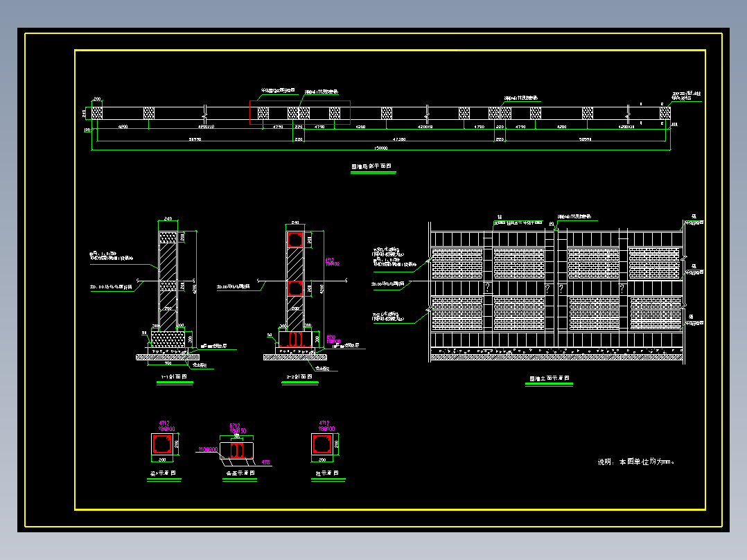Image resolution: width=747 pixels, height=560 pixels.
Task: Select the 200 dimension above the leftmost plan column
Action: tap(97, 99)
